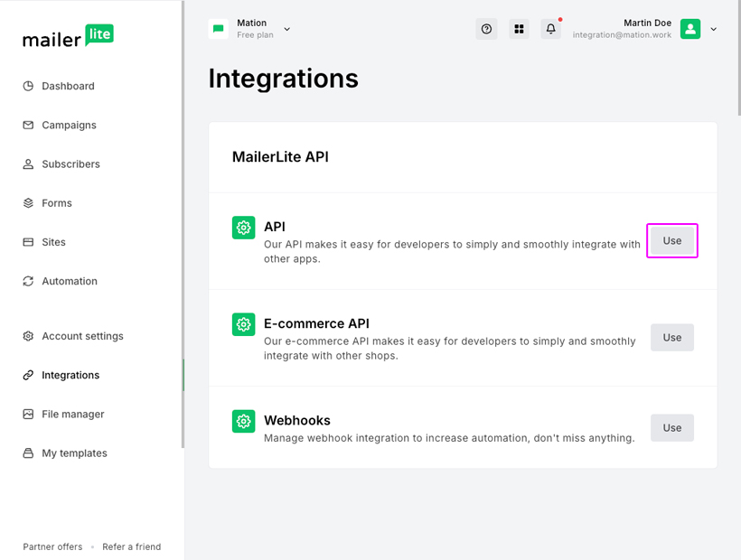Open the apps grid icon
This screenshot has height=560, width=741.
point(519,29)
